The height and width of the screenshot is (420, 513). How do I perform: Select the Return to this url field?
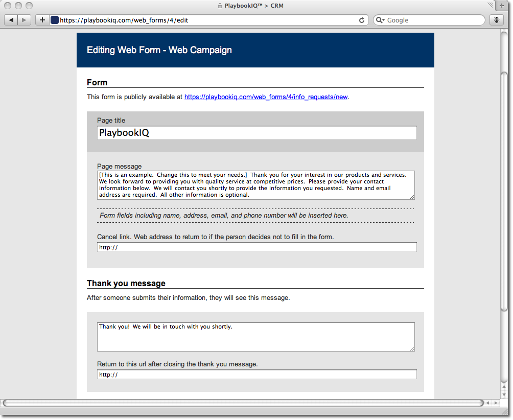click(256, 375)
